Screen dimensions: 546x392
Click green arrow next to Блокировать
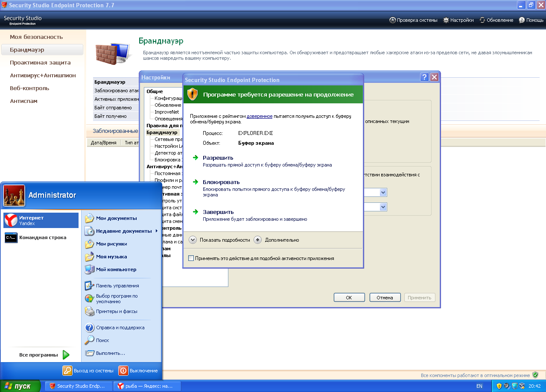[x=196, y=182]
